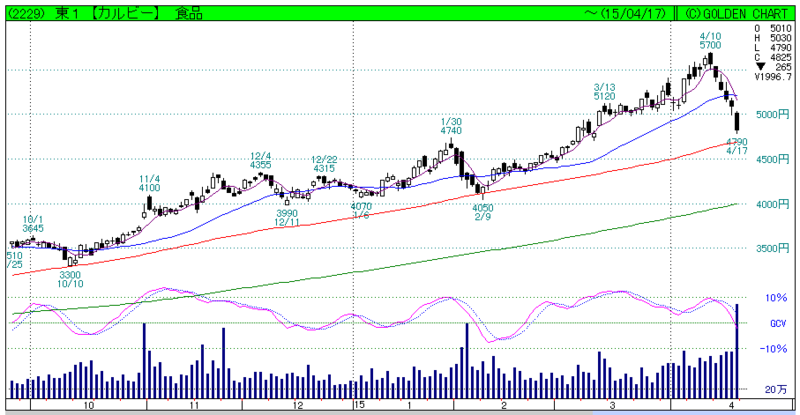Click the stock code (2229) in header
The width and height of the screenshot is (800, 415).
coord(28,13)
